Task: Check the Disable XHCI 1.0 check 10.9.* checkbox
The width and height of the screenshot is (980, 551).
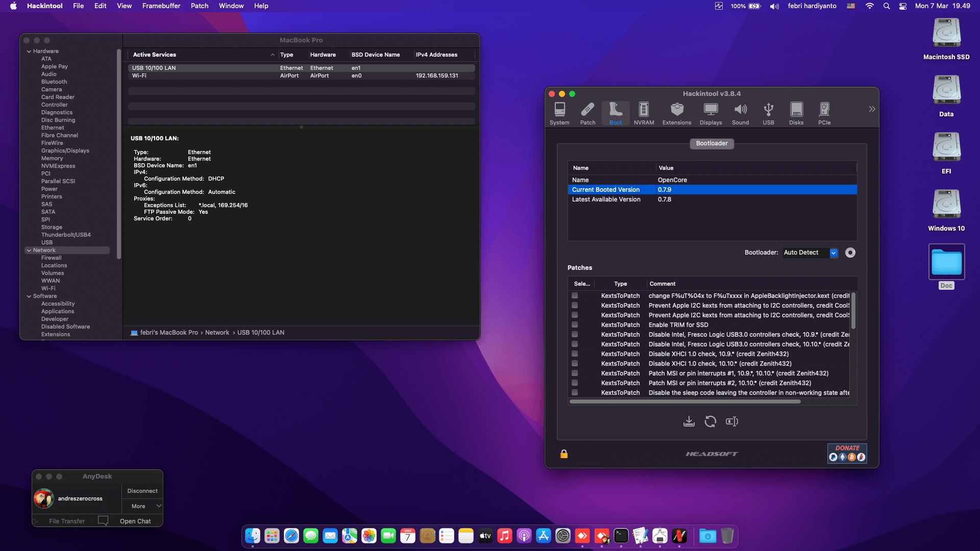Action: pos(575,354)
